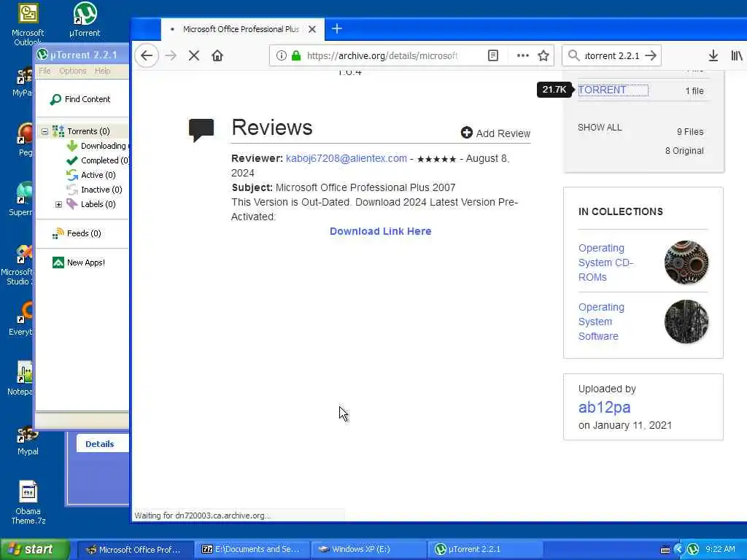
Task: Show site information icon in address bar
Action: coord(281,55)
